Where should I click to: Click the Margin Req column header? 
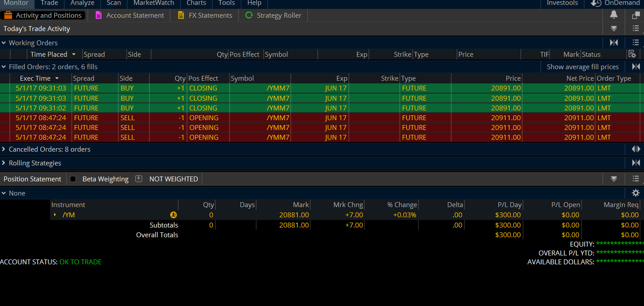621,204
